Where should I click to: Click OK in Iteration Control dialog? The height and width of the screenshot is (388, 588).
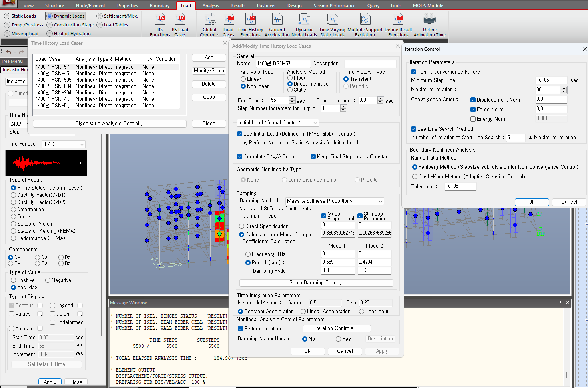[x=532, y=202]
